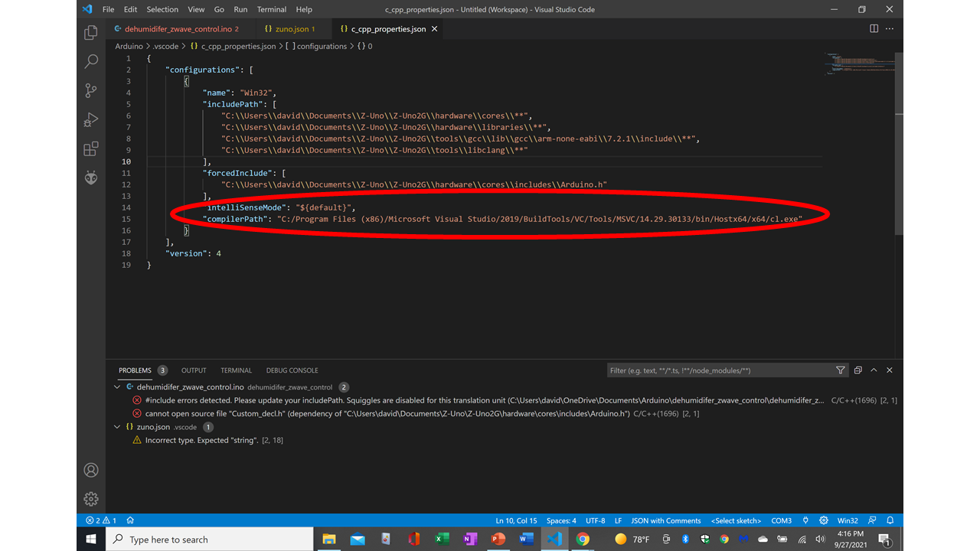Screen dimensions: 980x551
Task: Click the gear icon in status bar
Action: pos(824,520)
